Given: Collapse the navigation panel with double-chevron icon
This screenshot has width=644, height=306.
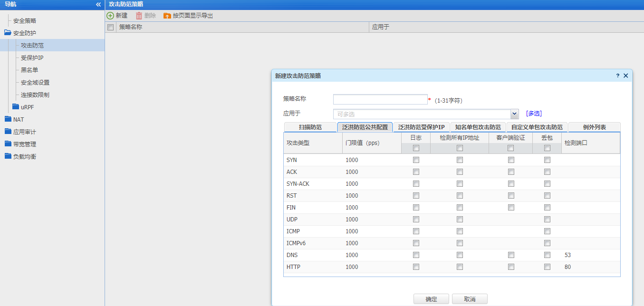Looking at the screenshot, I should coord(98,4).
